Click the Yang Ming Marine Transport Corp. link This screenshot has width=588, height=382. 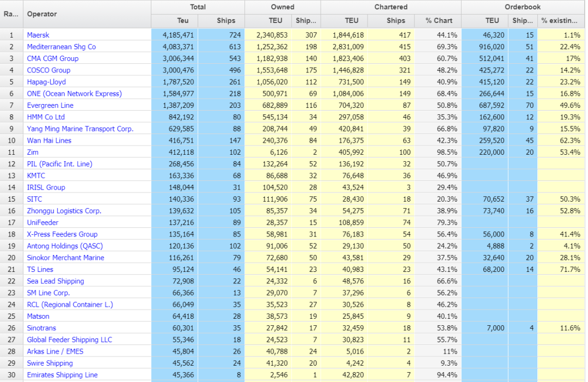click(x=80, y=129)
